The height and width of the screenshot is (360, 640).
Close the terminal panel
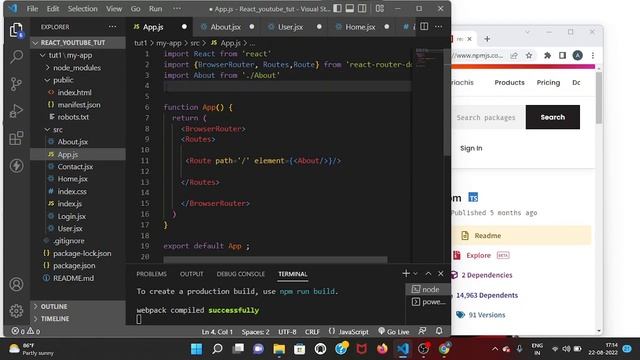440,273
